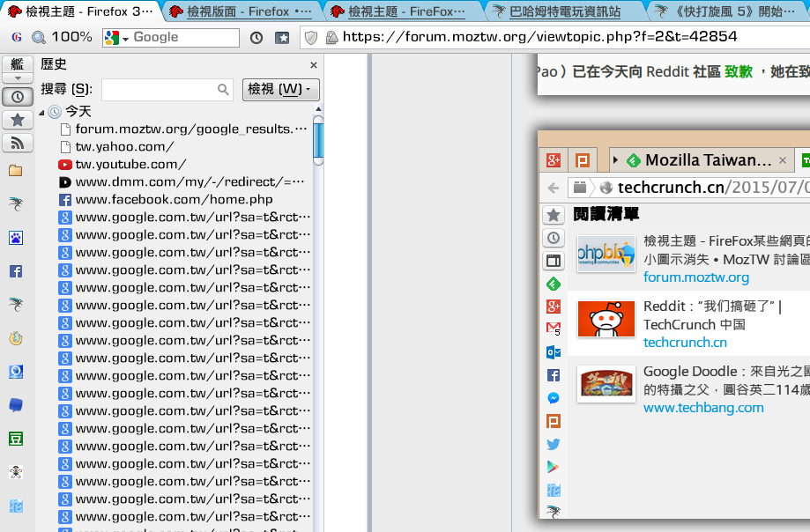Image resolution: width=810 pixels, height=532 pixels.
Task: Click the 搜尋 history search field
Action: point(166,89)
